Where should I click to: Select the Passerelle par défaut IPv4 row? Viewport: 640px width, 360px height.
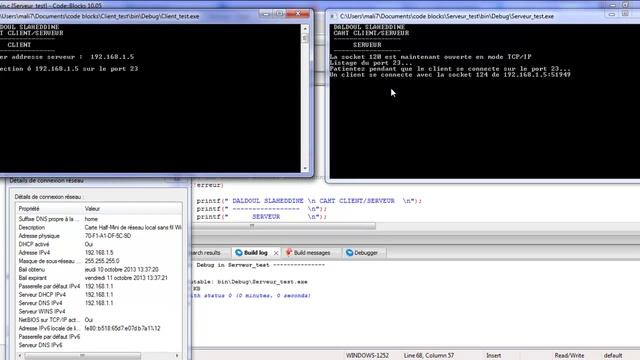pos(99,286)
